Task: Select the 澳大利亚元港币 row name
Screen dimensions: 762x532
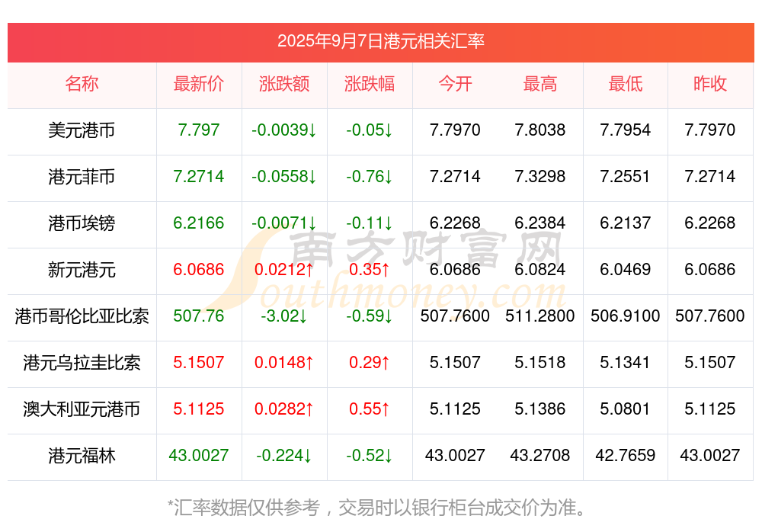Action: pyautogui.click(x=82, y=409)
